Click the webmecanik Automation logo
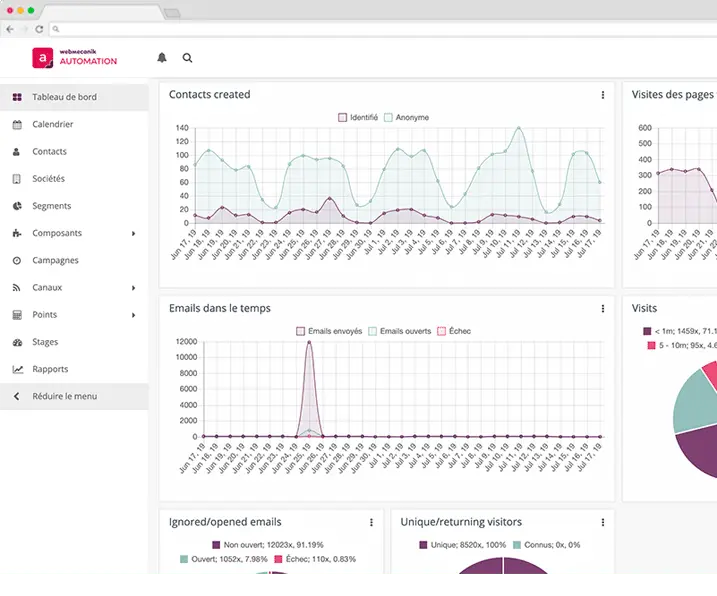Image resolution: width=717 pixels, height=596 pixels. click(75, 58)
